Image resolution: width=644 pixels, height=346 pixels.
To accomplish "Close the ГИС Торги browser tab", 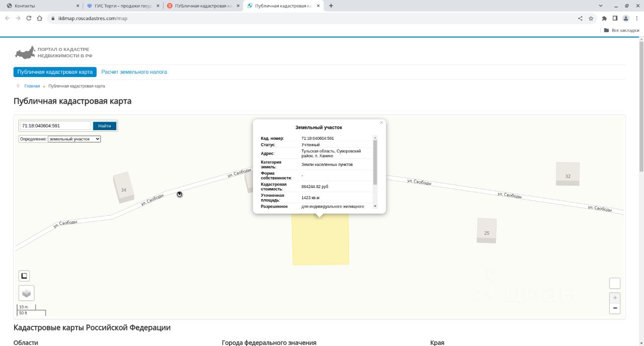I will (157, 6).
